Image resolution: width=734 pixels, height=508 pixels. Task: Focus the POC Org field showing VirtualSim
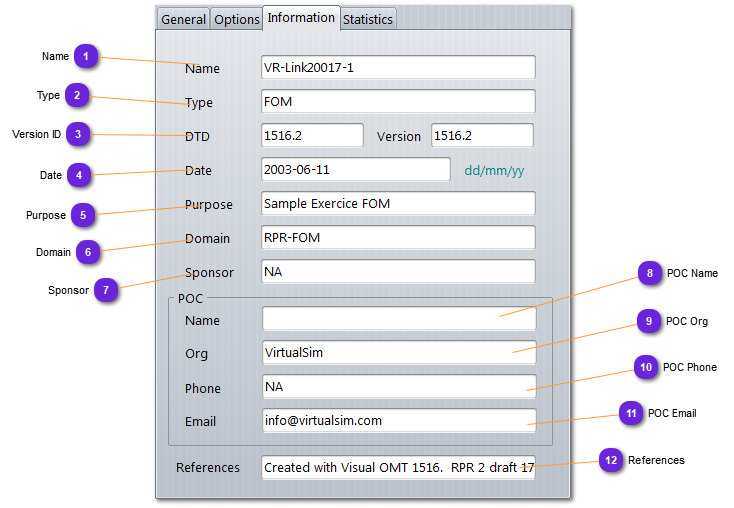click(398, 353)
